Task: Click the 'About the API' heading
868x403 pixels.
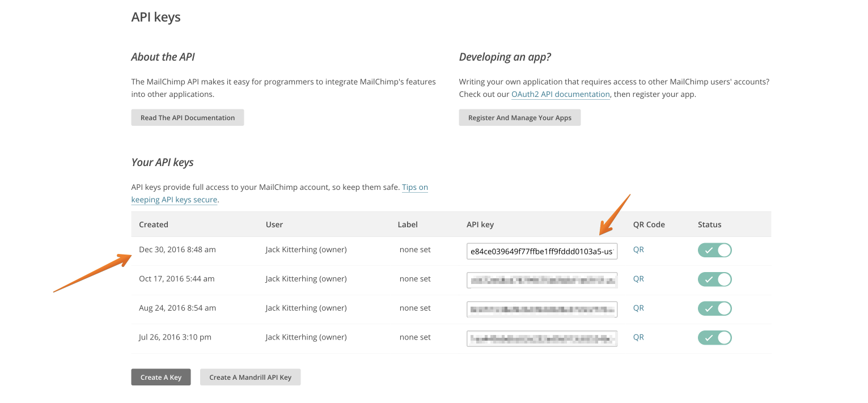Action: pos(163,57)
